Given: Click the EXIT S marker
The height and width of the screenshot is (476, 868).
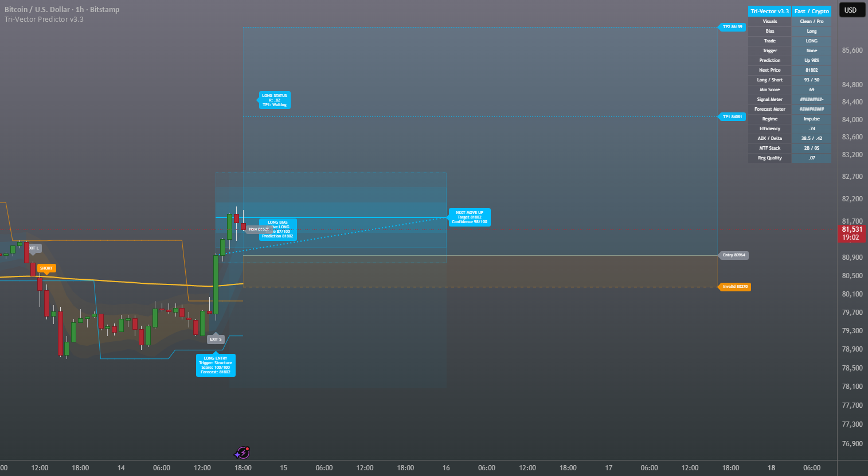Looking at the screenshot, I should pos(216,339).
